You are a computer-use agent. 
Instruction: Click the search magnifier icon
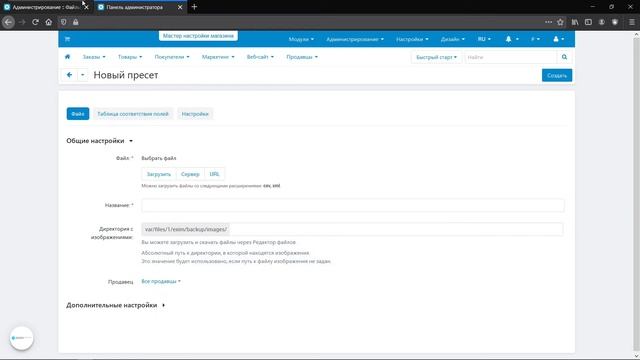[x=564, y=57]
